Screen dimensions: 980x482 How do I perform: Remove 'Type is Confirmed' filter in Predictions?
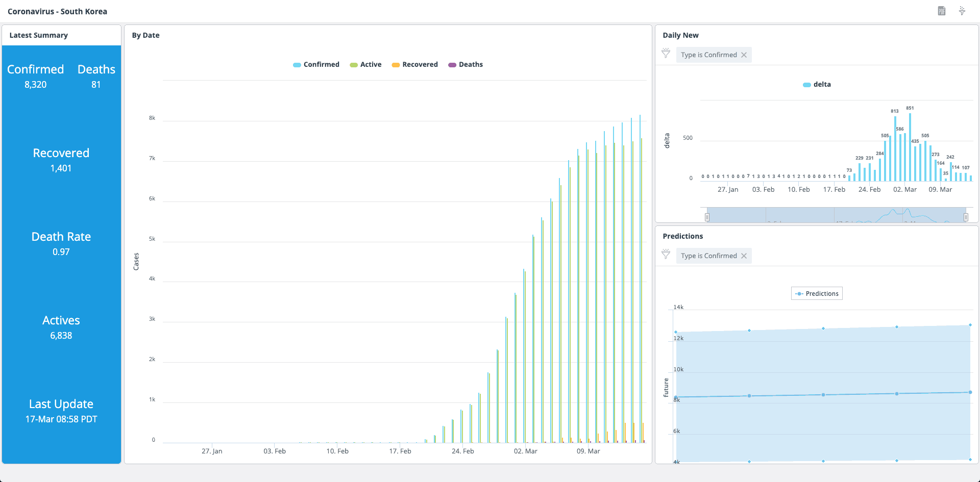[744, 256]
